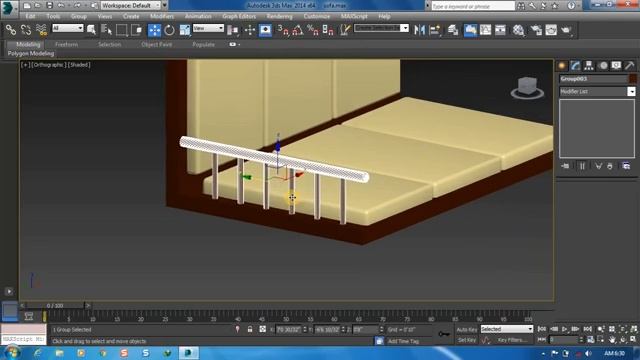Click the Align tool icon
This screenshot has height=360, width=640.
click(435, 30)
